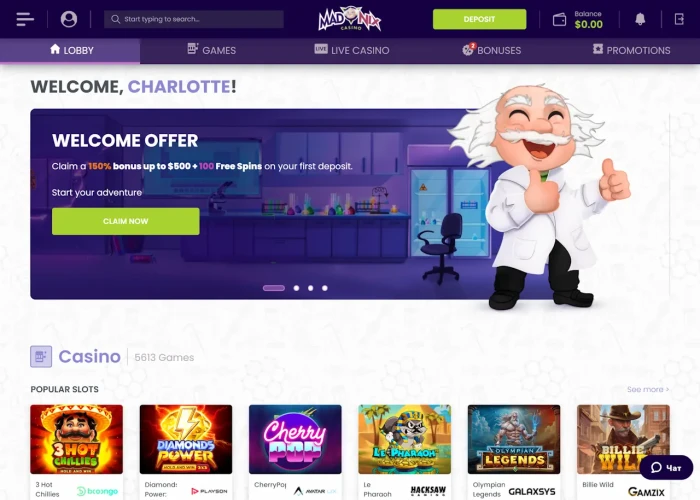
Task: Select the second banner carousel dot
Action: pos(296,288)
